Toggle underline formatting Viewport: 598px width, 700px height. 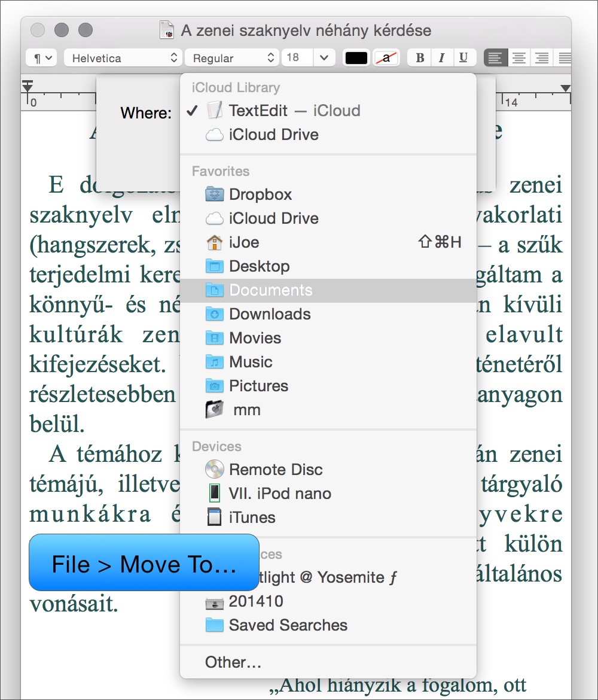(463, 58)
